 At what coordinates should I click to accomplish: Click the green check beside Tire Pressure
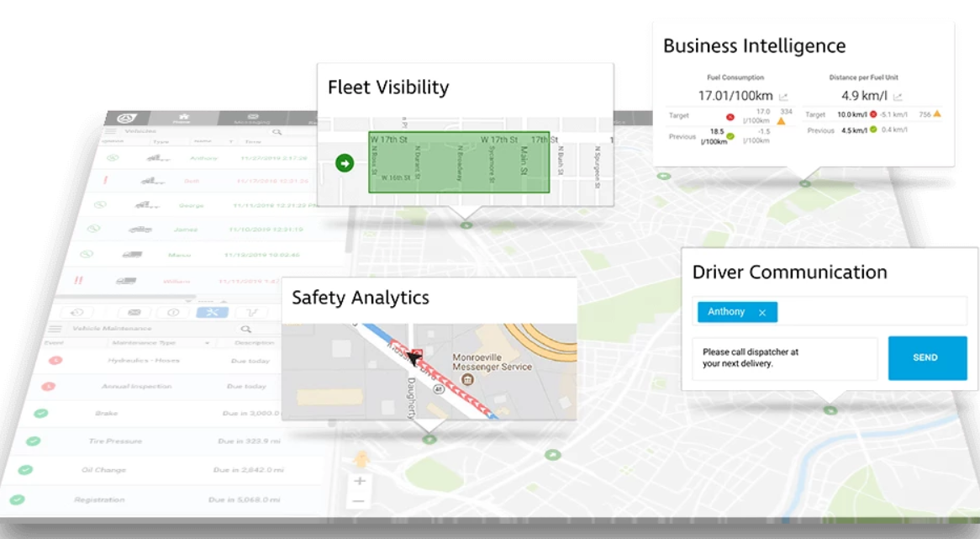pos(33,441)
